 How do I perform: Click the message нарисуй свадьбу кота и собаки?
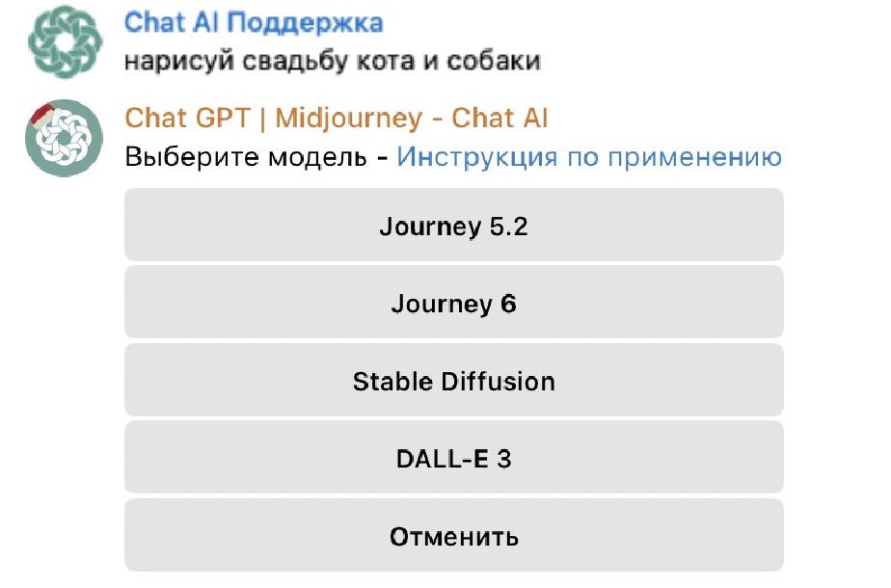click(x=333, y=61)
